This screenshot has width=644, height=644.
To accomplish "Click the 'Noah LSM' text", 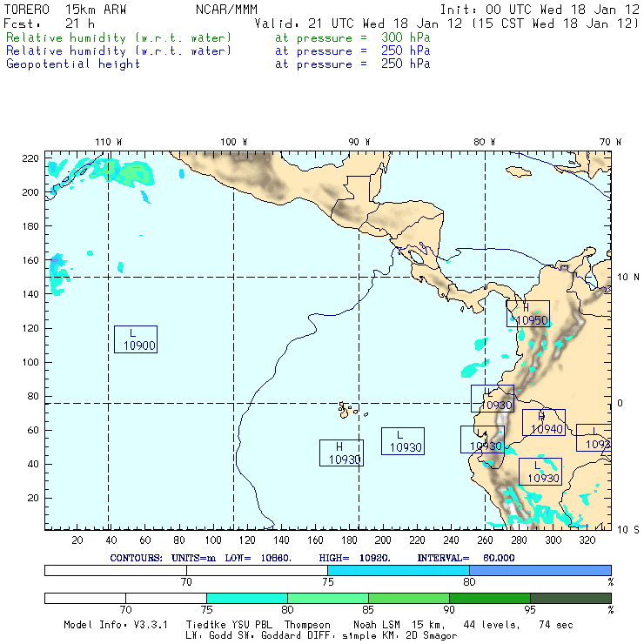I will 377,625.
